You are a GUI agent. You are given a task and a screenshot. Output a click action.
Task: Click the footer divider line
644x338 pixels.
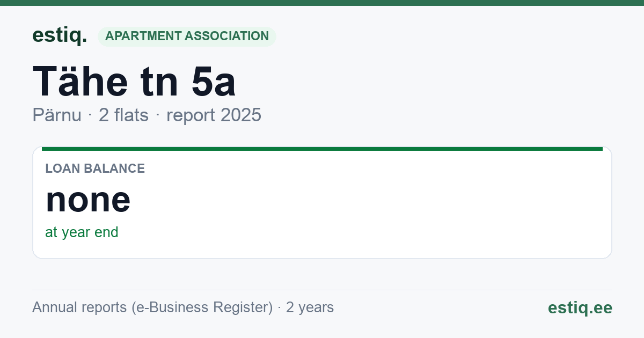pos(322,290)
